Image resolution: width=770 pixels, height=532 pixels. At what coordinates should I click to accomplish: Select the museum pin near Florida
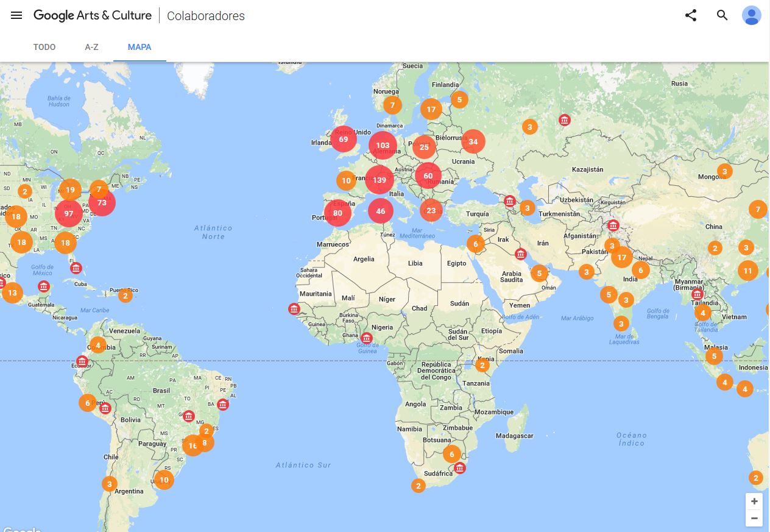point(76,268)
